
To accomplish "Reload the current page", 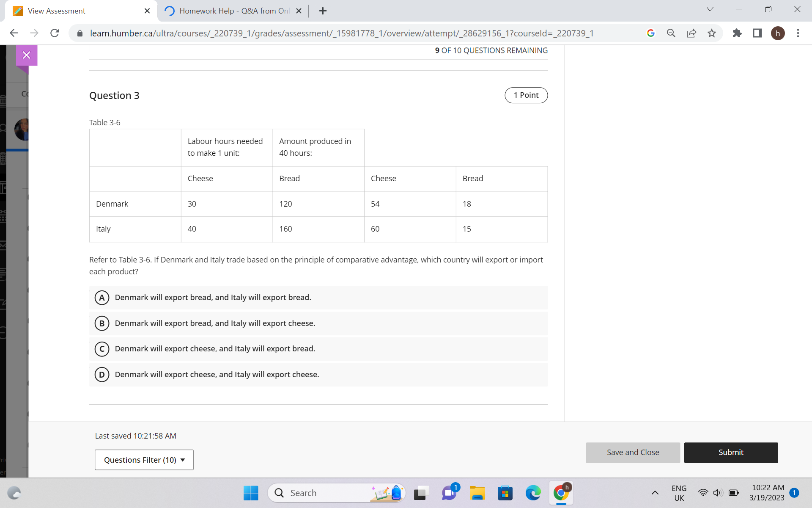I will click(x=55, y=33).
